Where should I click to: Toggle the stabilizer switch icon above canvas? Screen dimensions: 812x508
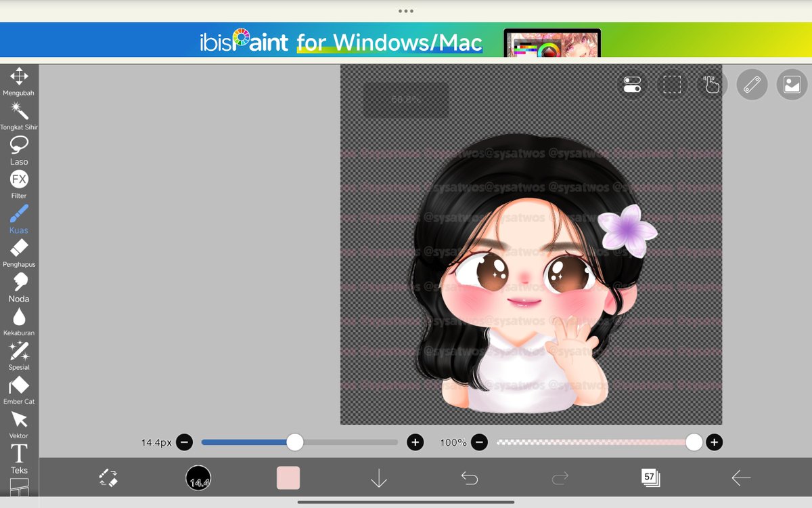point(632,85)
